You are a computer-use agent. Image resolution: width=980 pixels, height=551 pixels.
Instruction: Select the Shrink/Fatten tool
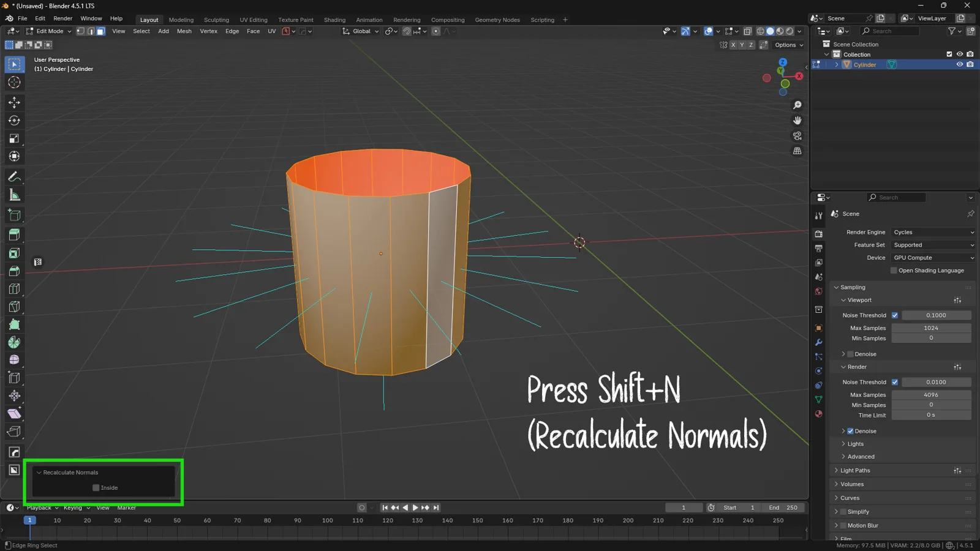pyautogui.click(x=14, y=395)
